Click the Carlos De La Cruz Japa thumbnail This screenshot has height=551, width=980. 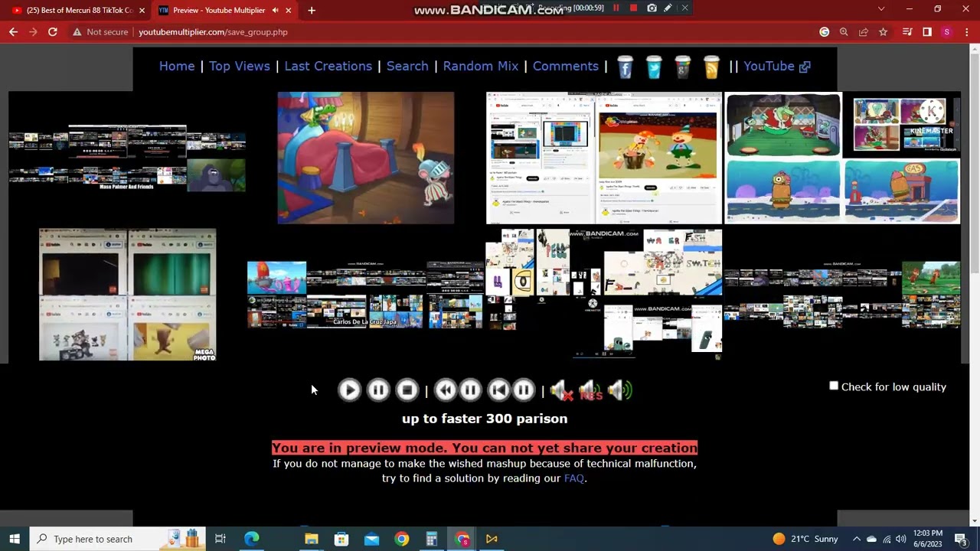tap(366, 295)
